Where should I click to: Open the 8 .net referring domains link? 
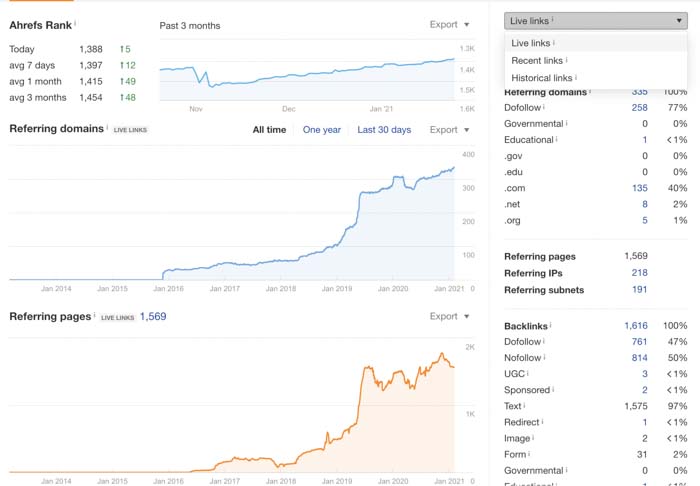pos(645,204)
